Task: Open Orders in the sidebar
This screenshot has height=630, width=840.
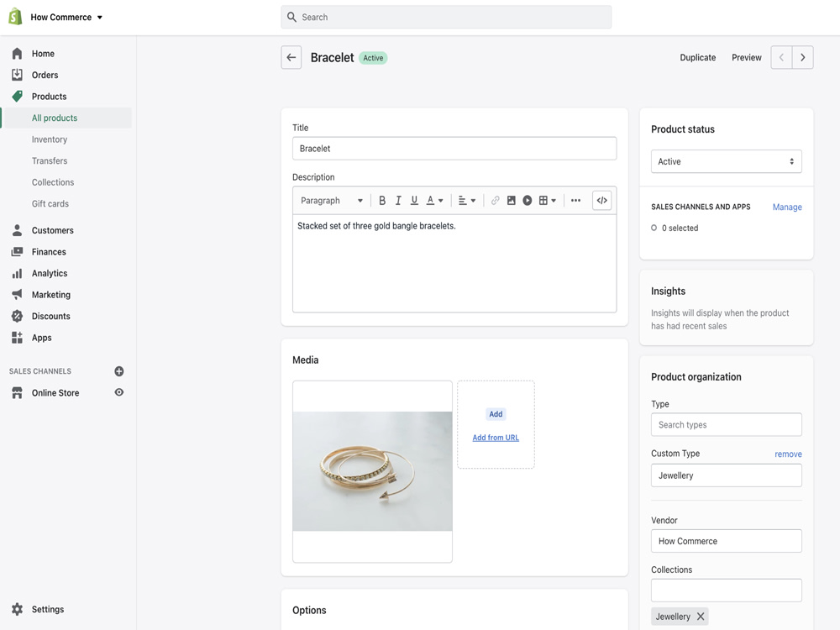Action: [45, 75]
